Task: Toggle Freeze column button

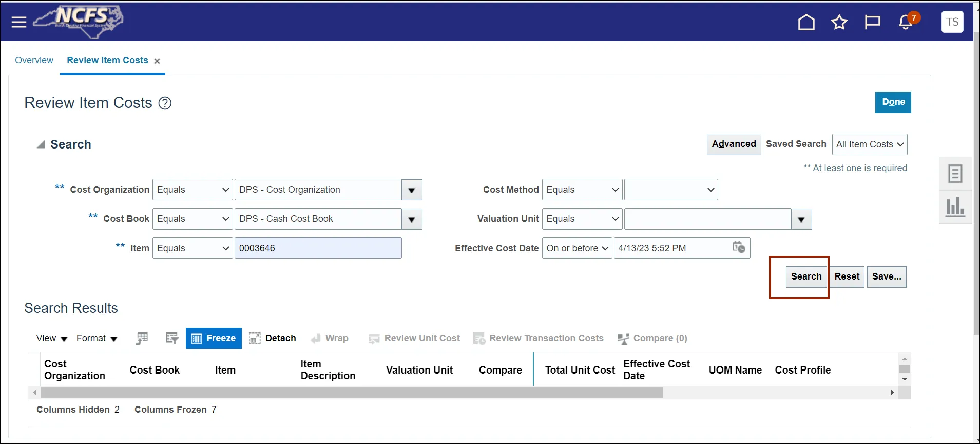Action: (x=214, y=338)
